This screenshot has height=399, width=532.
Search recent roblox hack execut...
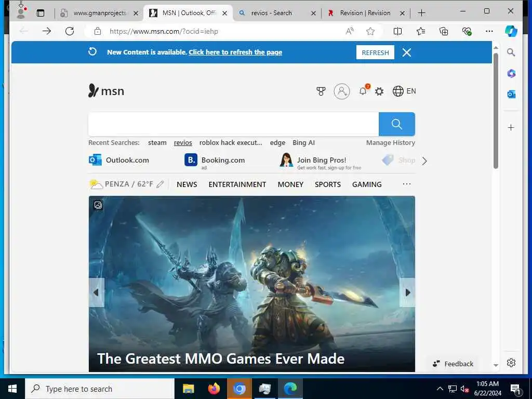(x=231, y=142)
